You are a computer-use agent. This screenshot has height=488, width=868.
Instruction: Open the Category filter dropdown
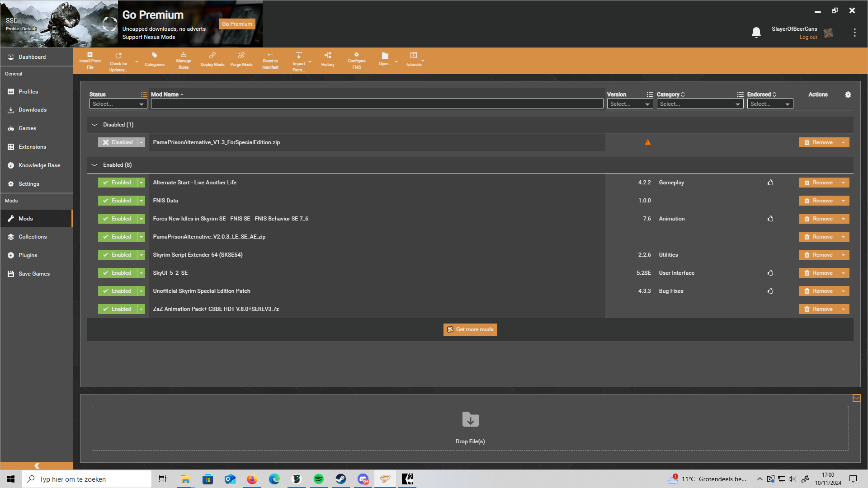[699, 104]
